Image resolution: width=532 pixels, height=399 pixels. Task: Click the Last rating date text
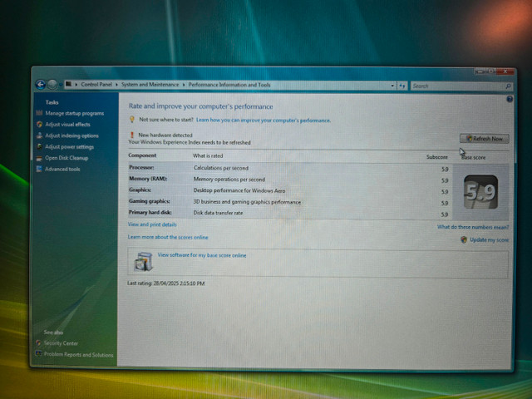[166, 283]
